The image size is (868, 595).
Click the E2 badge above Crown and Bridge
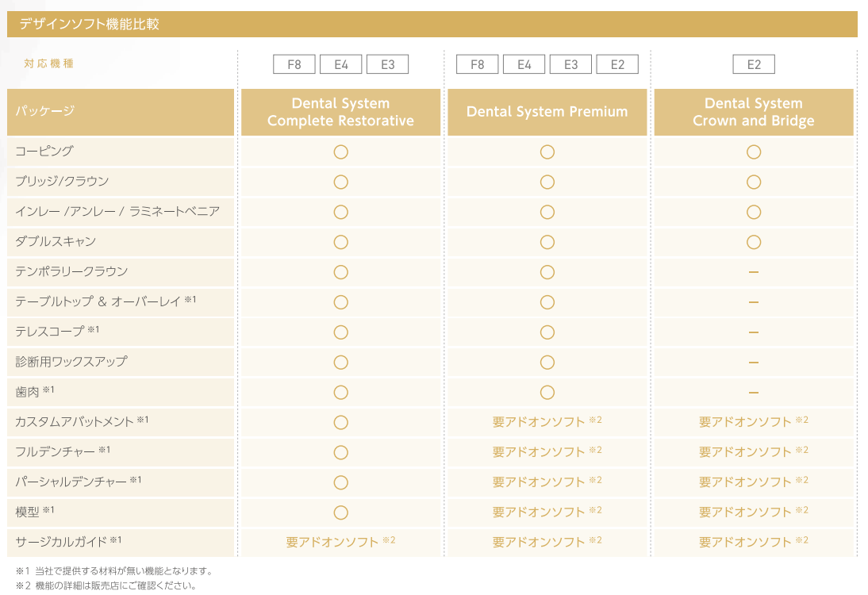click(x=754, y=65)
